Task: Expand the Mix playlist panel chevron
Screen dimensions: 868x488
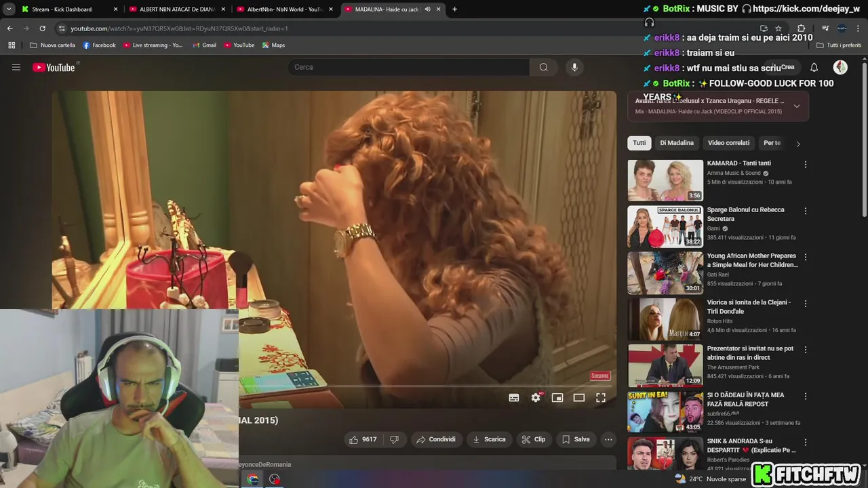Action: (797, 106)
